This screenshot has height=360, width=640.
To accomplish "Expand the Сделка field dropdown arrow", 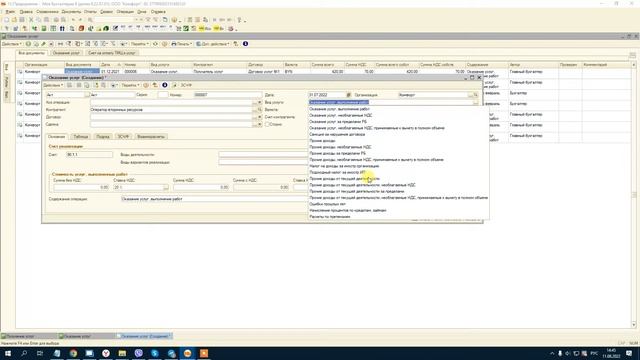I will pos(259,124).
